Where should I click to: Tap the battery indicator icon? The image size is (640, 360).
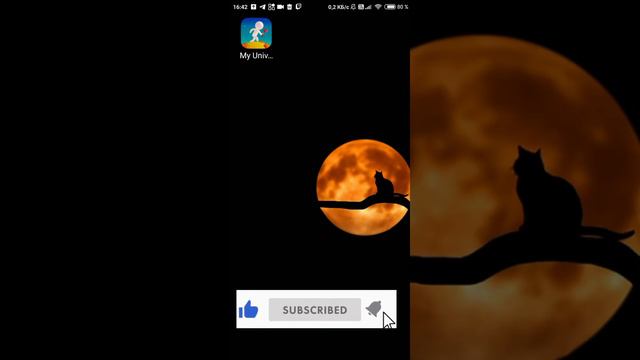coord(390,7)
